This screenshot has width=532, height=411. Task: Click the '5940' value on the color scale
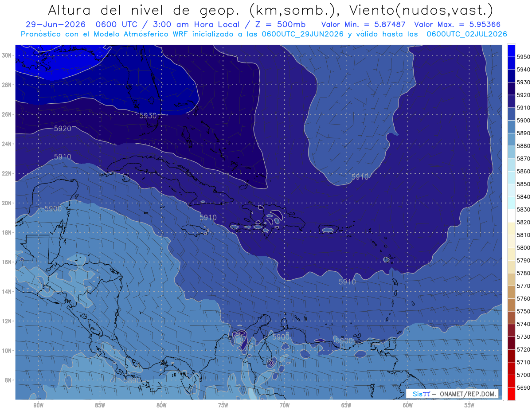coord(524,69)
